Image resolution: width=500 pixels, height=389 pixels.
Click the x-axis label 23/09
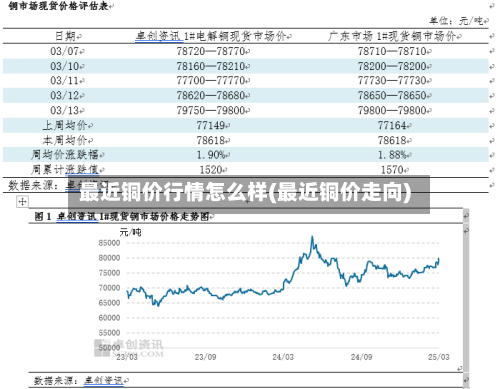[x=205, y=357]
